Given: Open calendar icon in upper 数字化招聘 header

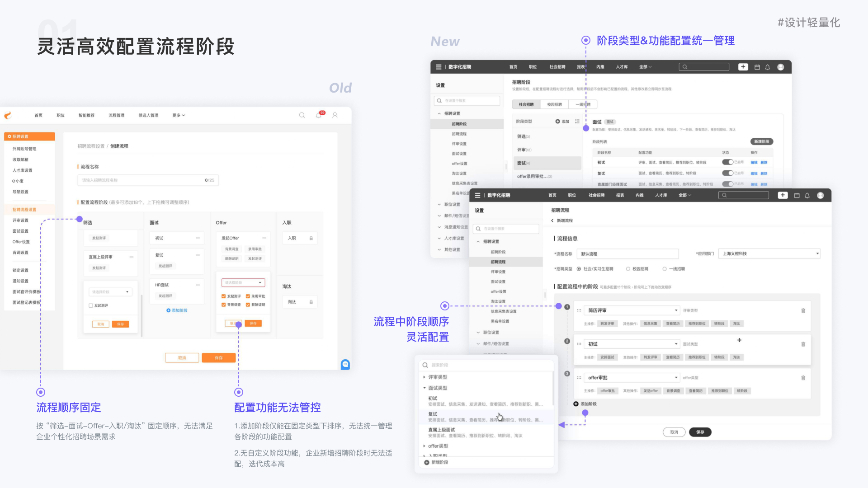Looking at the screenshot, I should [x=757, y=67].
